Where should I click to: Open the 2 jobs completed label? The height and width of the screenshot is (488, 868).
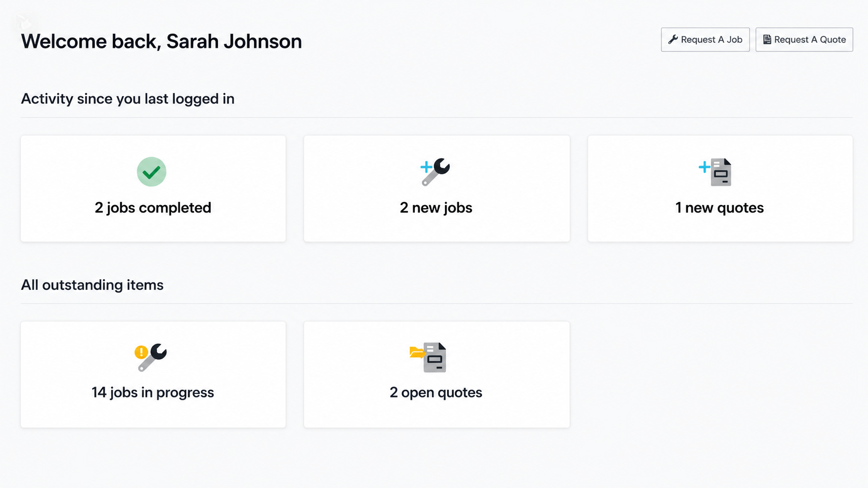pos(153,208)
